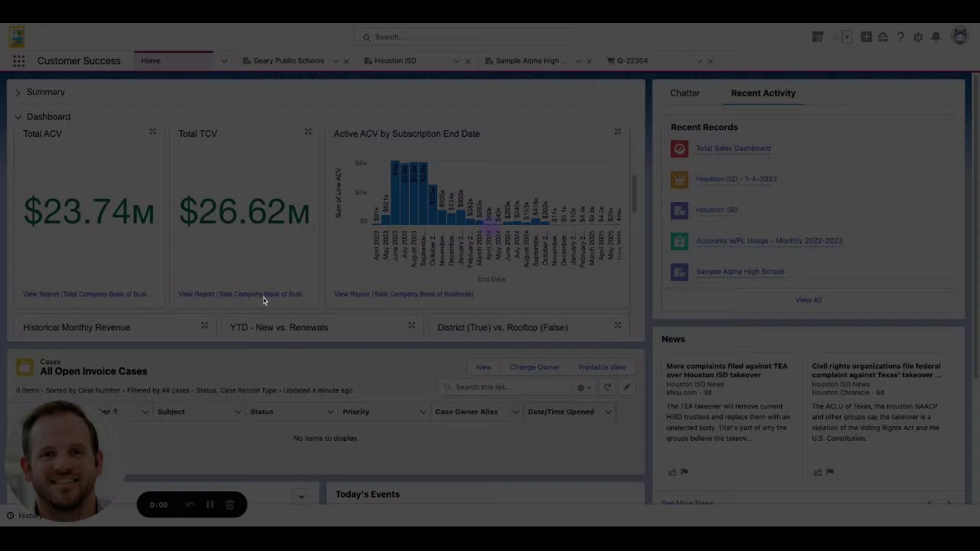
Task: Open the Sample Alpha High workspace tab
Action: pyautogui.click(x=531, y=60)
